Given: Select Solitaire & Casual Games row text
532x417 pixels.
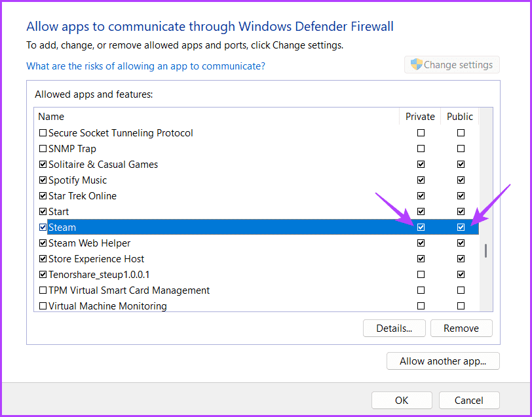Looking at the screenshot, I should click(103, 165).
